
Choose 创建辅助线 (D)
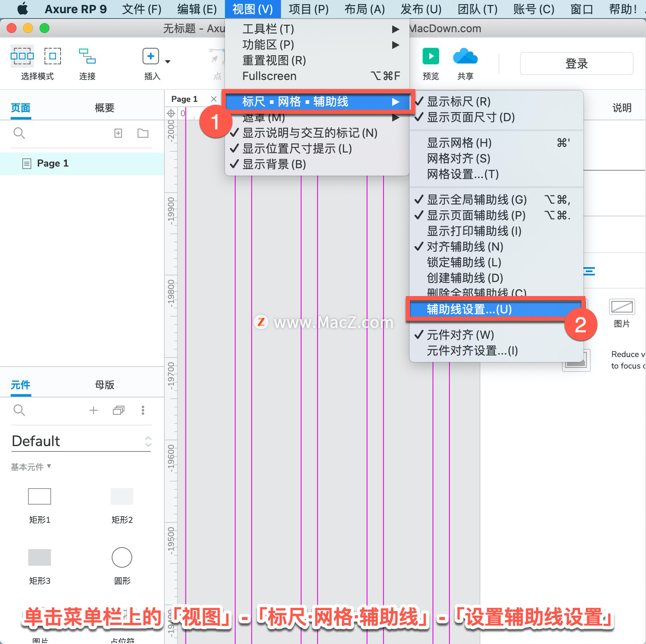coord(496,278)
